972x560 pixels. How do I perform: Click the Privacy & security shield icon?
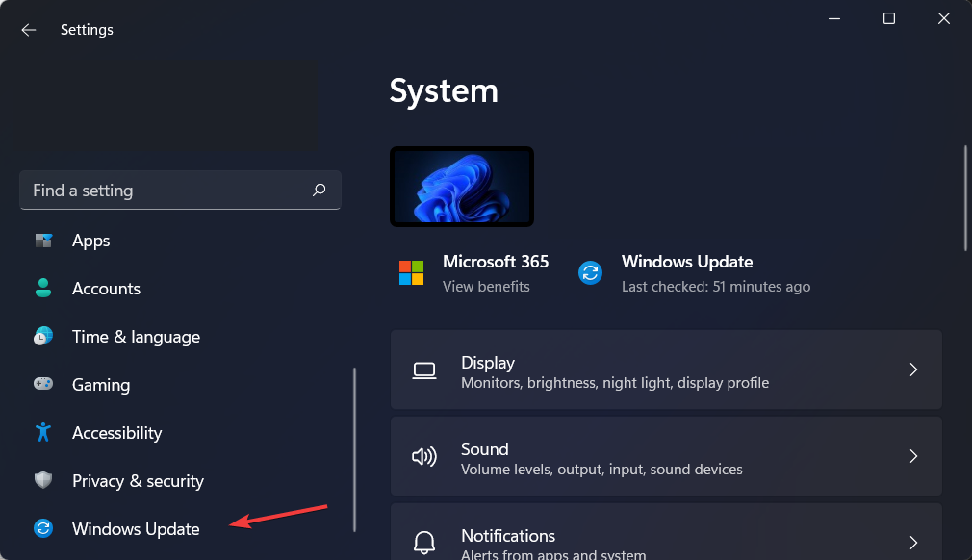click(x=43, y=480)
